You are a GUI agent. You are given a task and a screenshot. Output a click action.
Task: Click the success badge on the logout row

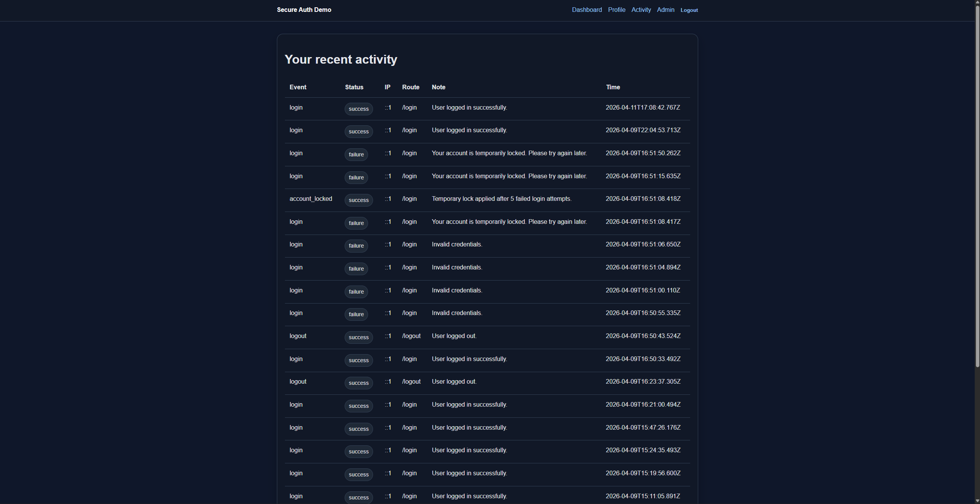[358, 337]
